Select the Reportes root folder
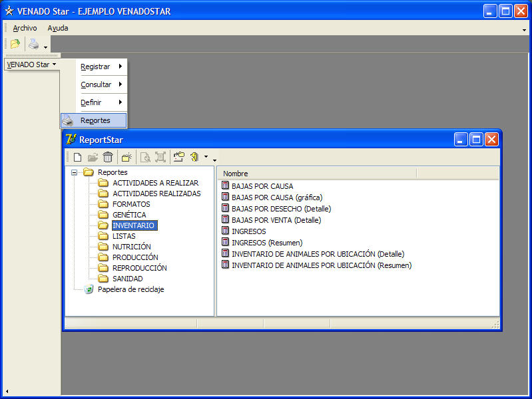 tap(113, 172)
